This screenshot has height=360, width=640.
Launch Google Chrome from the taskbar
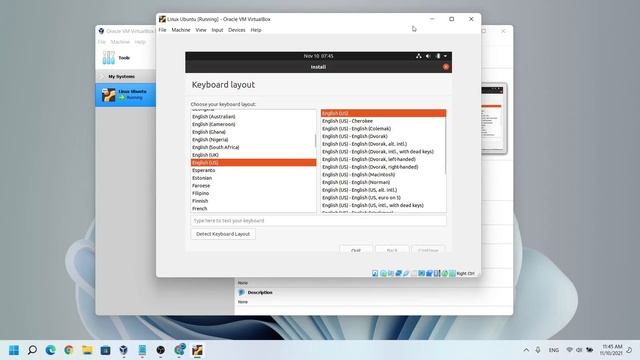pyautogui.click(x=69, y=350)
